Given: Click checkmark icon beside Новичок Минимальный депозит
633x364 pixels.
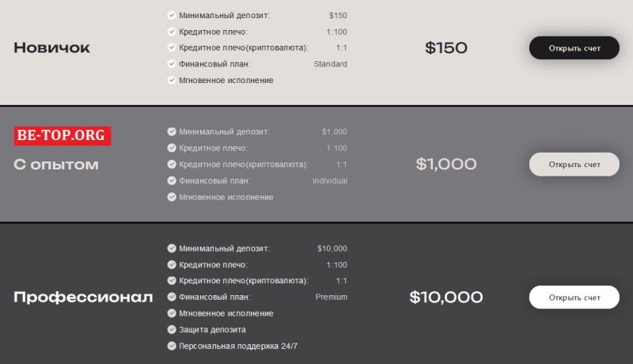Looking at the screenshot, I should coord(172,15).
